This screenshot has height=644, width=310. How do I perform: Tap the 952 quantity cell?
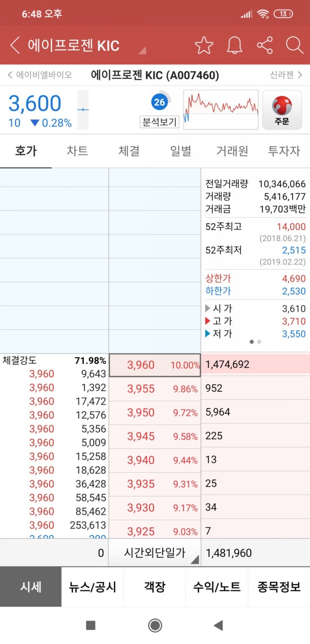255,388
